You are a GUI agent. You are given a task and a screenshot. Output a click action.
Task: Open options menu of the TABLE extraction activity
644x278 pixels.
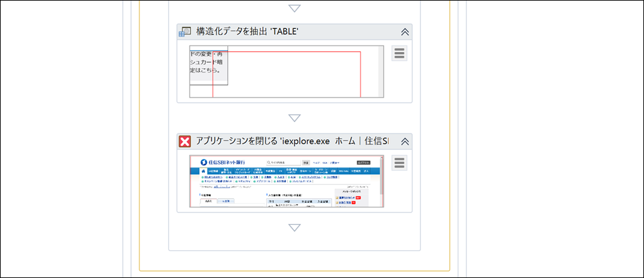[399, 53]
